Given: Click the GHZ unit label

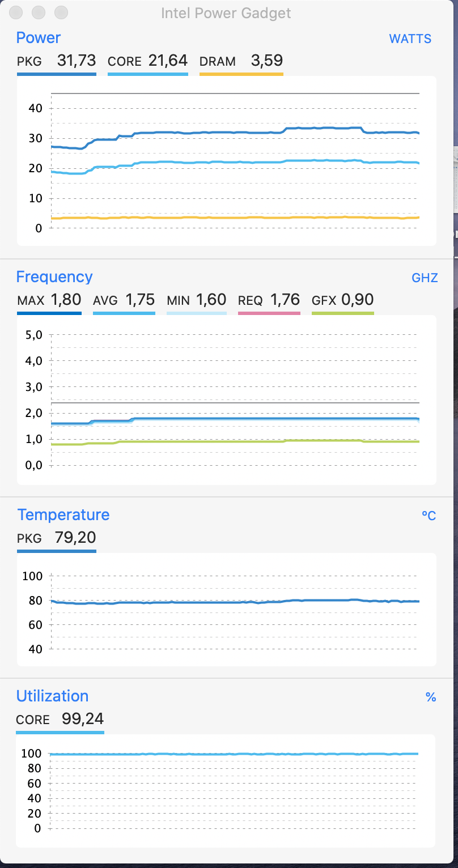Looking at the screenshot, I should [x=425, y=278].
